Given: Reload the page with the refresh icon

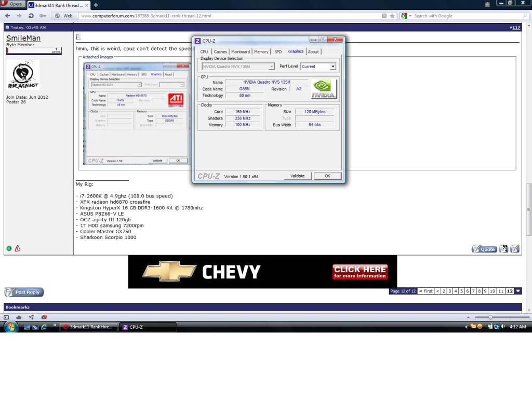Looking at the screenshot, I should tap(31, 16).
